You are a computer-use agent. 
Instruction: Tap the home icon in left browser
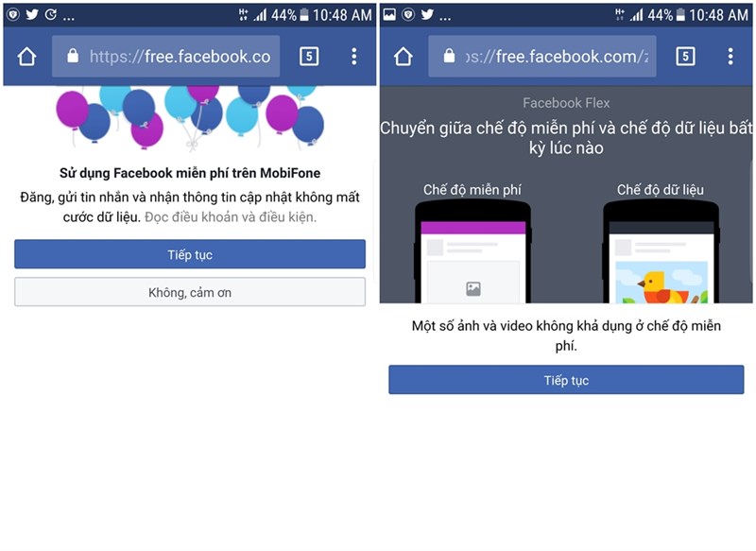[x=26, y=57]
